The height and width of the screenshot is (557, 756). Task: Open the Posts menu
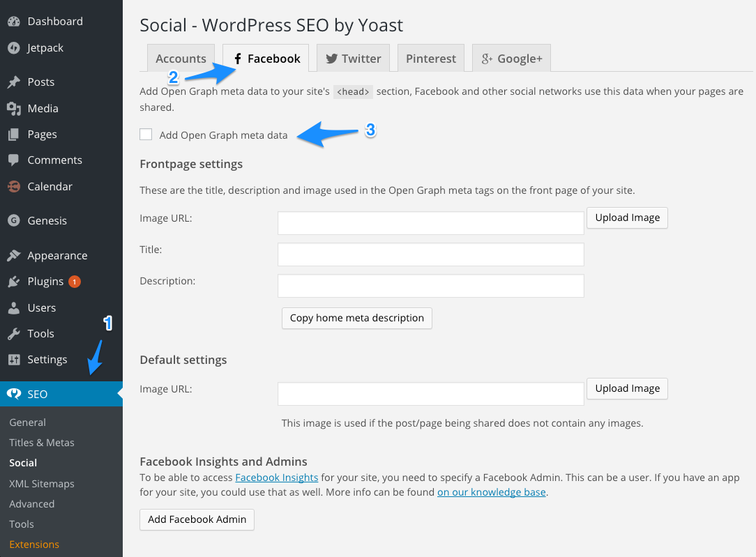pyautogui.click(x=41, y=82)
